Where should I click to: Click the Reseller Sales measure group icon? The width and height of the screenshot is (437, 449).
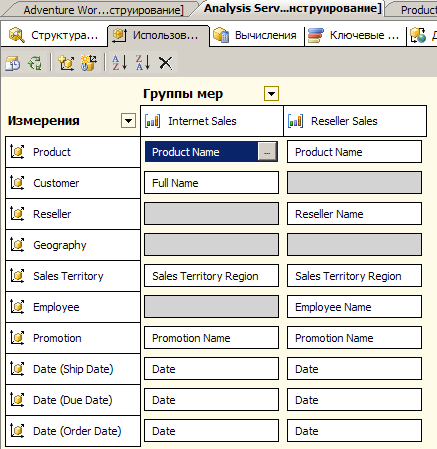pos(295,121)
